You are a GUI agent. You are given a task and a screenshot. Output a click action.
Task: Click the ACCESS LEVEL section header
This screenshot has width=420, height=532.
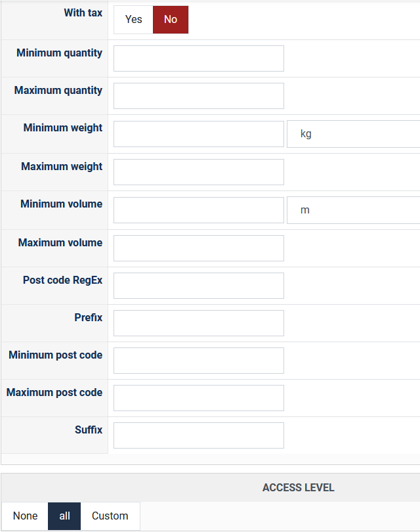point(298,487)
